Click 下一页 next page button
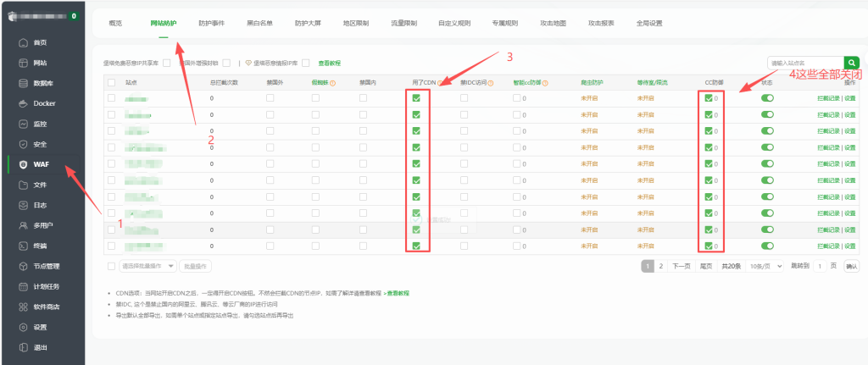 tap(681, 266)
